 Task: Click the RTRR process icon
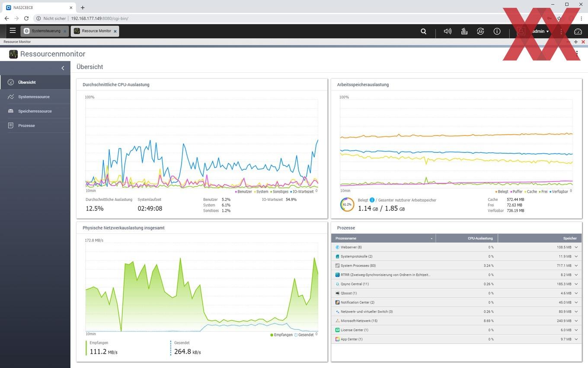(338, 275)
